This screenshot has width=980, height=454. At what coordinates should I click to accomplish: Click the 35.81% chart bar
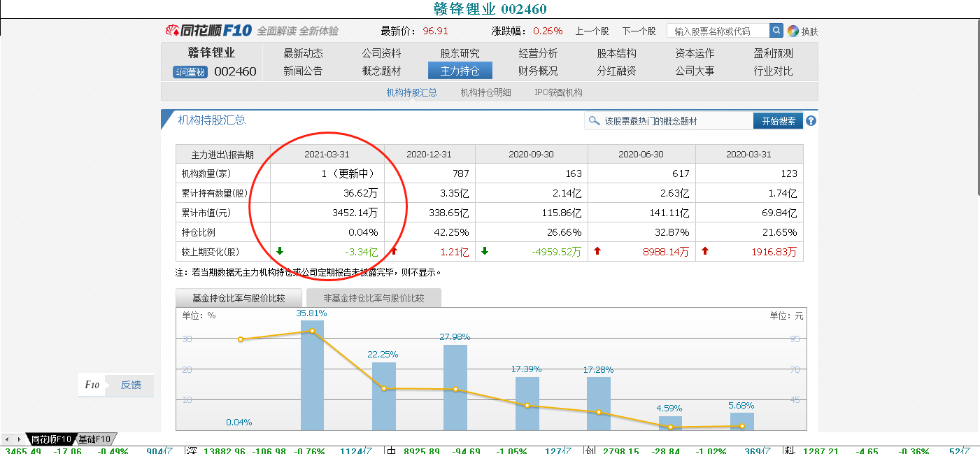[x=312, y=375]
